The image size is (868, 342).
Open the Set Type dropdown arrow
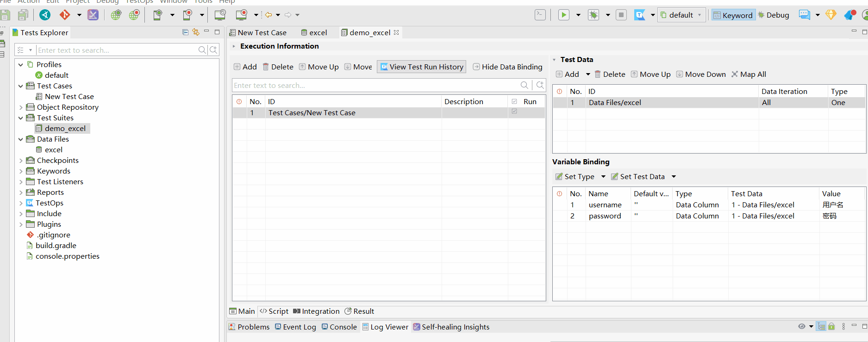coord(603,177)
